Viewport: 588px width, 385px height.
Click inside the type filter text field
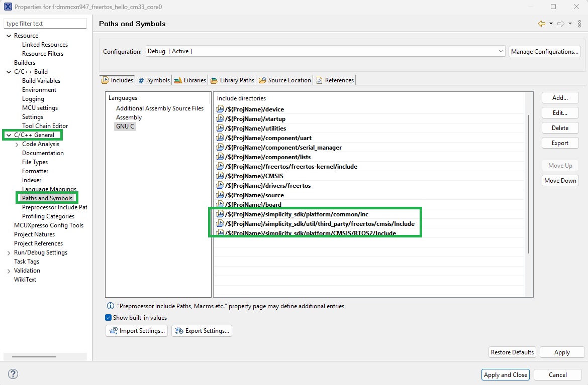tap(45, 23)
